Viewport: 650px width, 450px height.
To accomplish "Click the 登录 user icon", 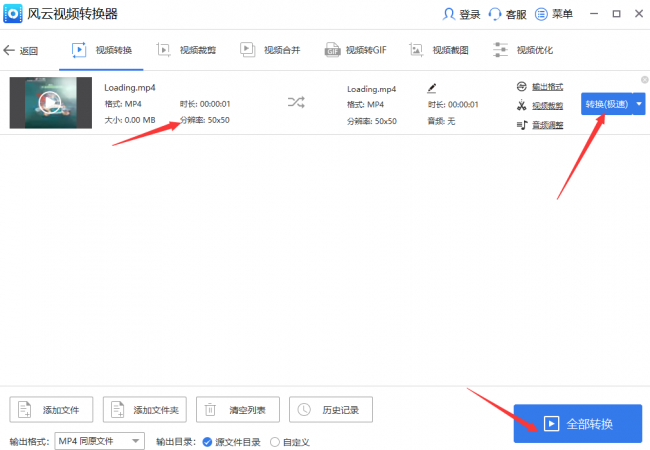I will tap(449, 14).
